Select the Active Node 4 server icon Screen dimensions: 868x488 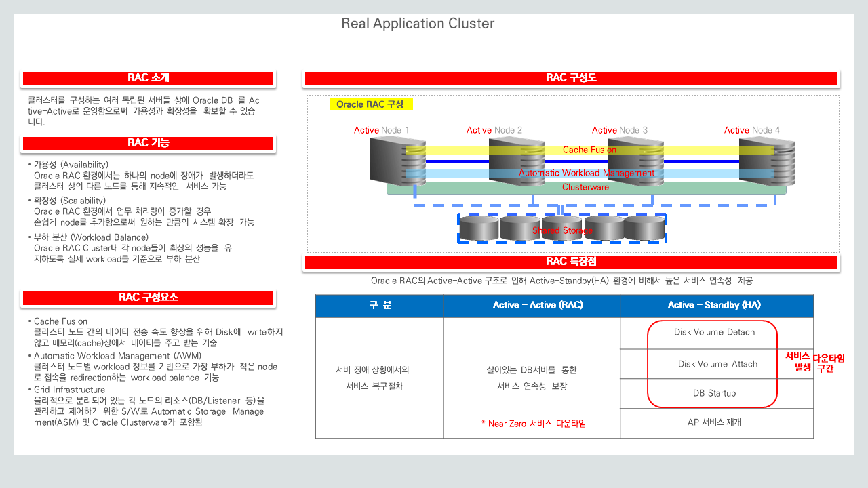757,166
